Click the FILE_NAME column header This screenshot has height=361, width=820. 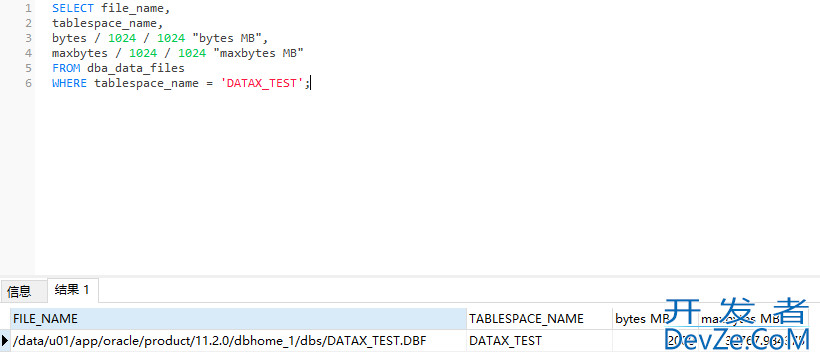[x=238, y=319]
